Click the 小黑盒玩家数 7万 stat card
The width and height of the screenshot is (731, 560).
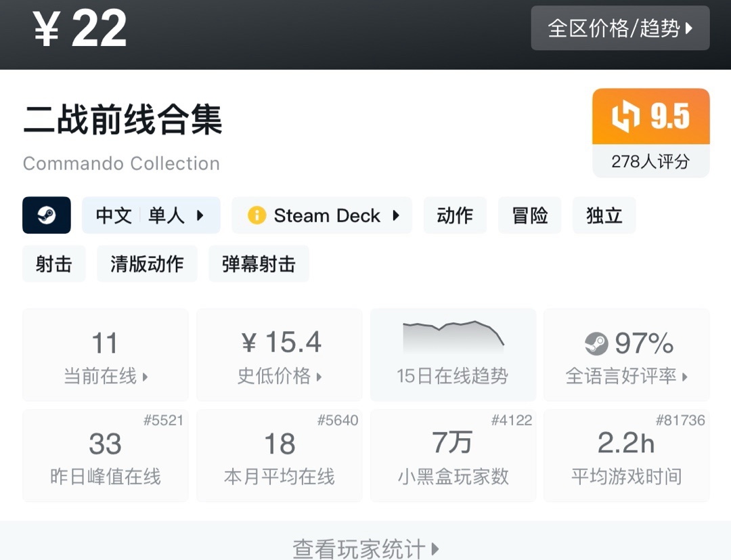(x=453, y=455)
